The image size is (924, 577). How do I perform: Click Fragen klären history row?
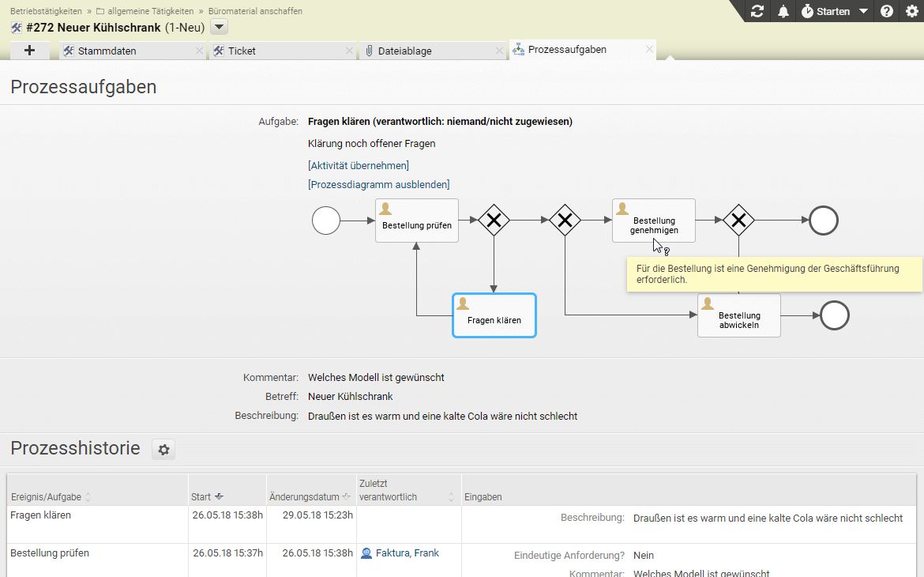[461, 525]
